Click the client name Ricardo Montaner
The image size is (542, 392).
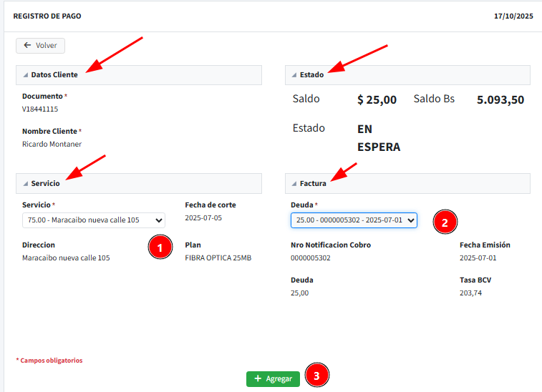coord(52,144)
